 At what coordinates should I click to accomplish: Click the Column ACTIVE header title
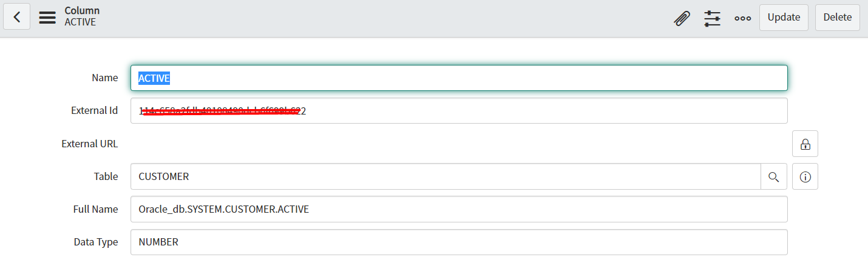tap(82, 16)
